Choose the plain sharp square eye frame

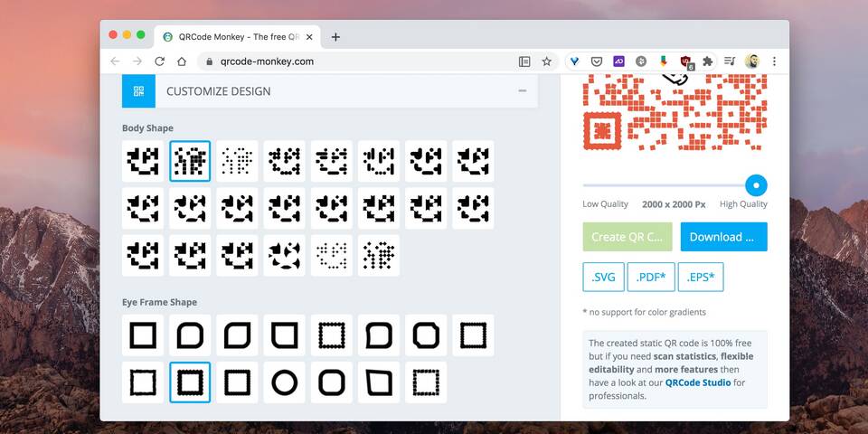point(143,335)
